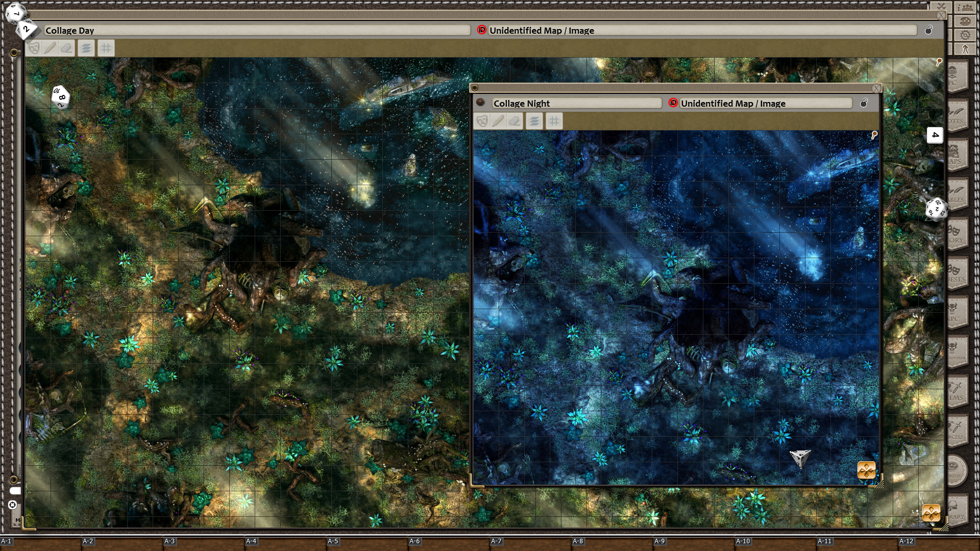This screenshot has height=551, width=980.
Task: Toggle identified state for Collage Night map
Action: pyautogui.click(x=673, y=103)
